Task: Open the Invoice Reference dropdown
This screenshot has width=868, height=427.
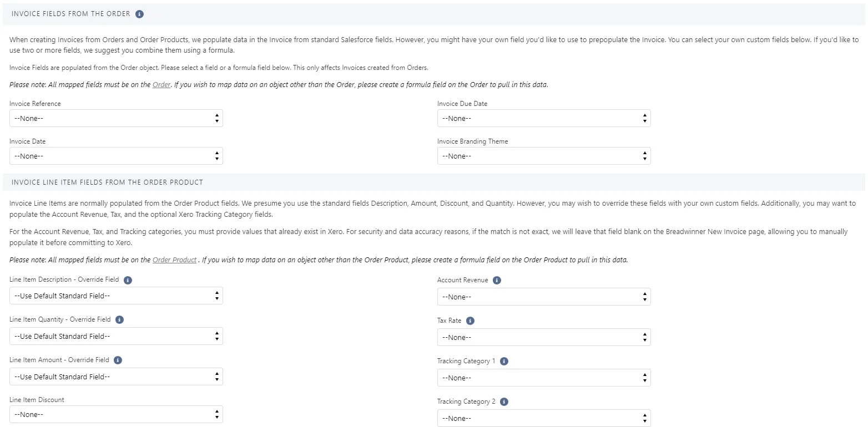Action: tap(116, 118)
